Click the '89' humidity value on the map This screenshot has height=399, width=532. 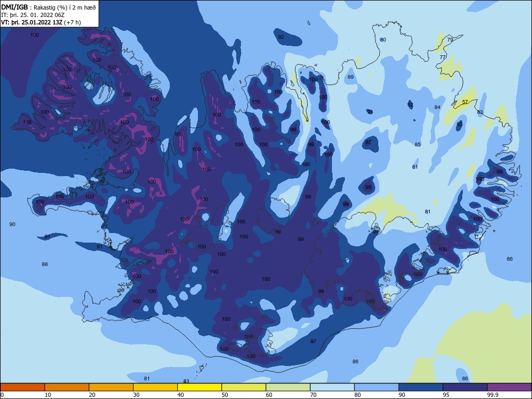click(351, 77)
